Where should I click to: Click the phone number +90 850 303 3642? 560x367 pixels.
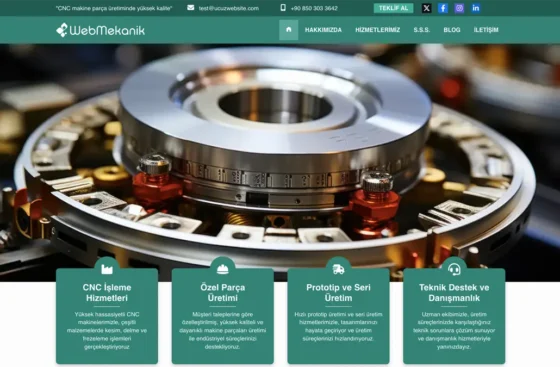pyautogui.click(x=314, y=8)
